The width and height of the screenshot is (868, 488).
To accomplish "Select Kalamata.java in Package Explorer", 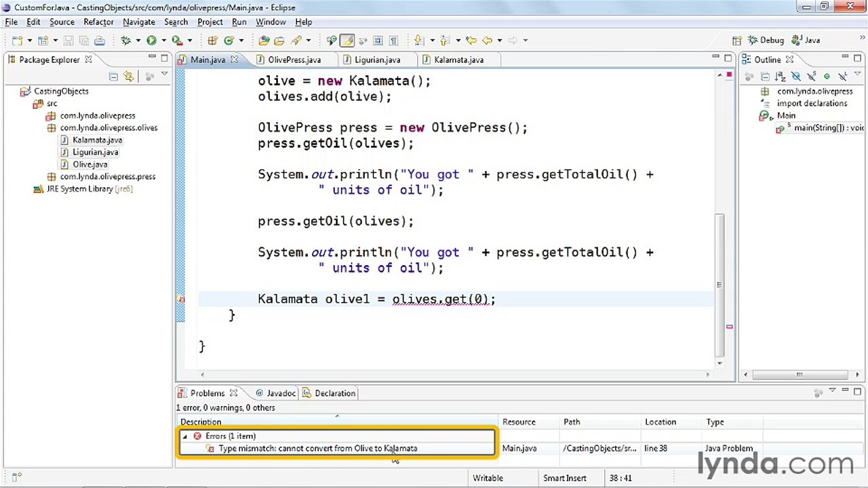I will pyautogui.click(x=97, y=140).
